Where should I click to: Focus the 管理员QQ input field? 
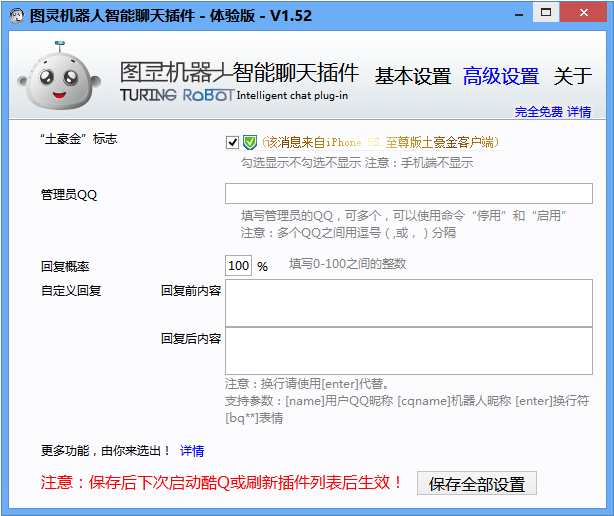click(408, 194)
